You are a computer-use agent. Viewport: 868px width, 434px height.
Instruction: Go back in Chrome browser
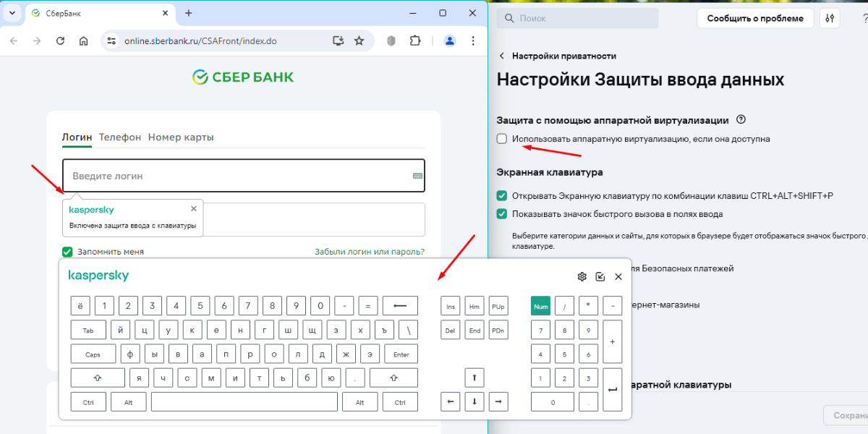click(13, 41)
